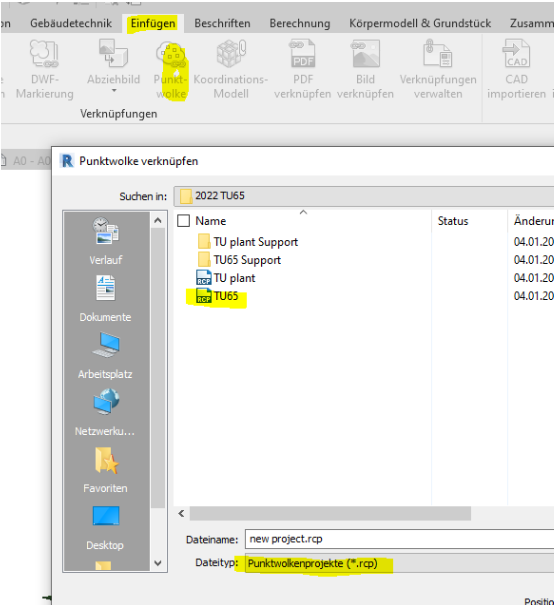Open the Dateityp file type dropdown
Viewport: 554px width, 608px height.
pos(399,563)
